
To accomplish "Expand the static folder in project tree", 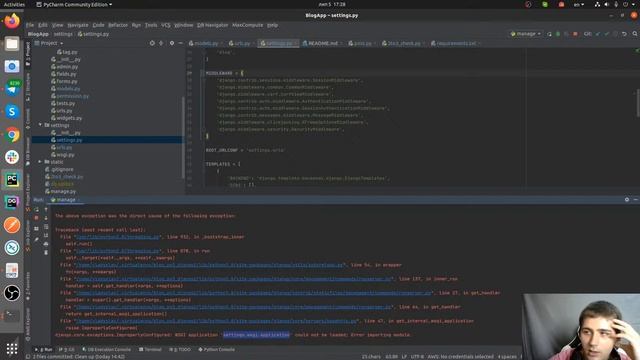I will tap(40, 162).
